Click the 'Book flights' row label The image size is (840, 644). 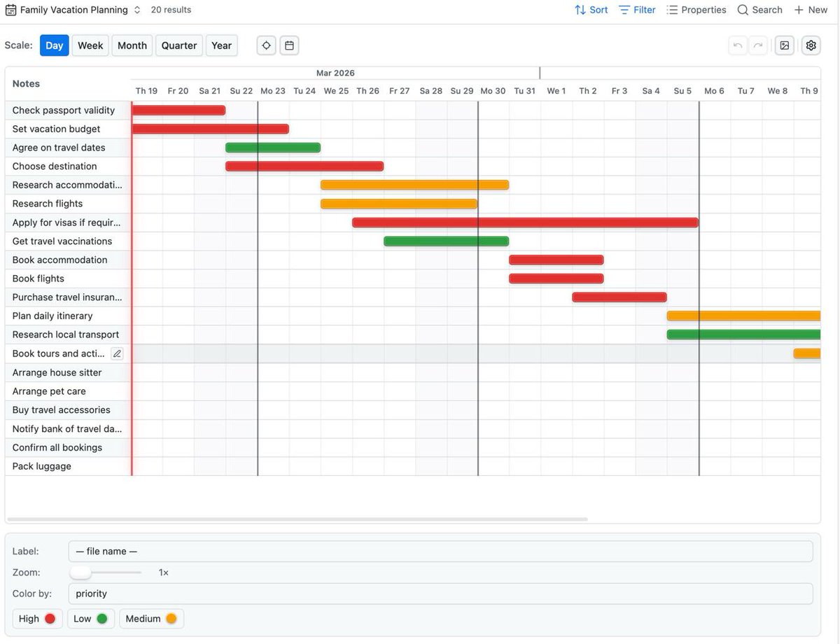coord(38,279)
